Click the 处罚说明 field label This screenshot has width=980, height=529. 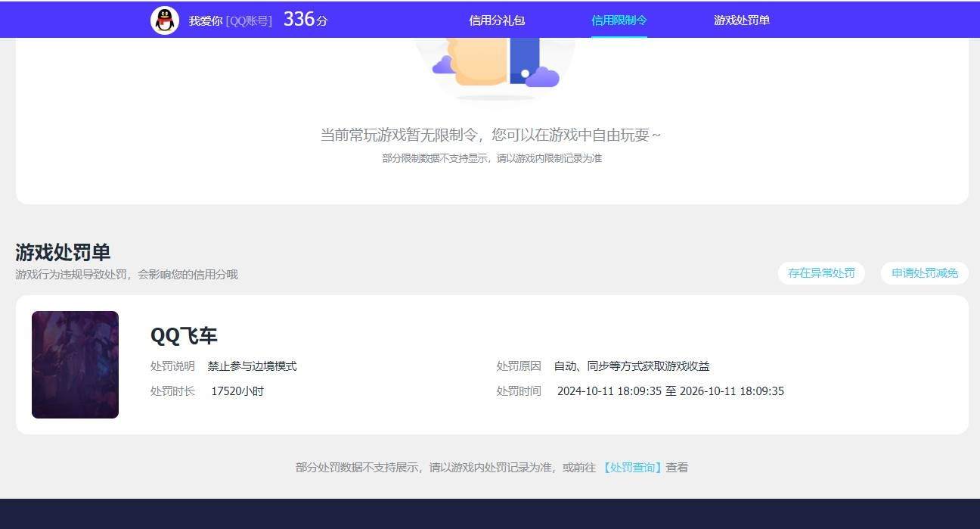tap(172, 366)
